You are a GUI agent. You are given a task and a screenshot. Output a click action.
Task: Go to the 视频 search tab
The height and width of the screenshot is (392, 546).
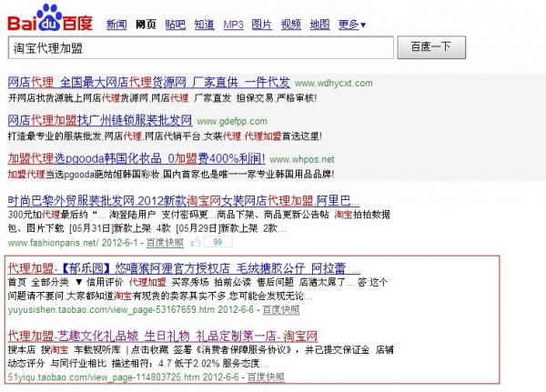[291, 22]
